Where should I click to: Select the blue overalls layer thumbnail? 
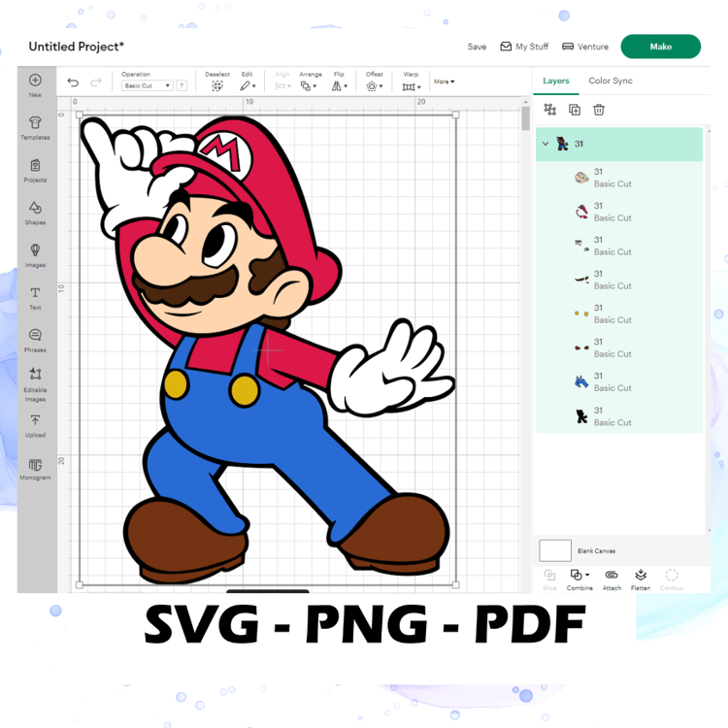pos(581,381)
